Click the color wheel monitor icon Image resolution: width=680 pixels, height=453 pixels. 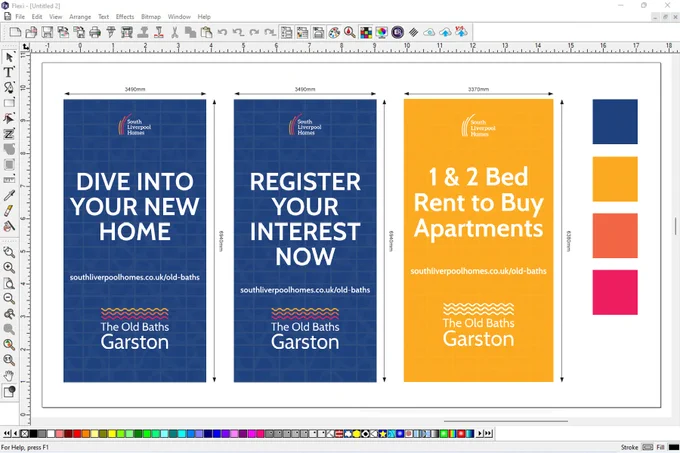[382, 32]
